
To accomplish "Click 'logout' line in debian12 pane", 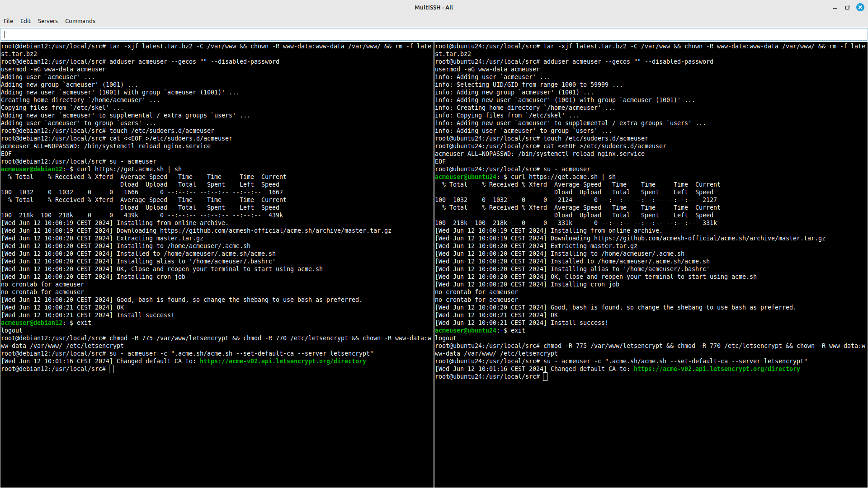I will coord(12,330).
